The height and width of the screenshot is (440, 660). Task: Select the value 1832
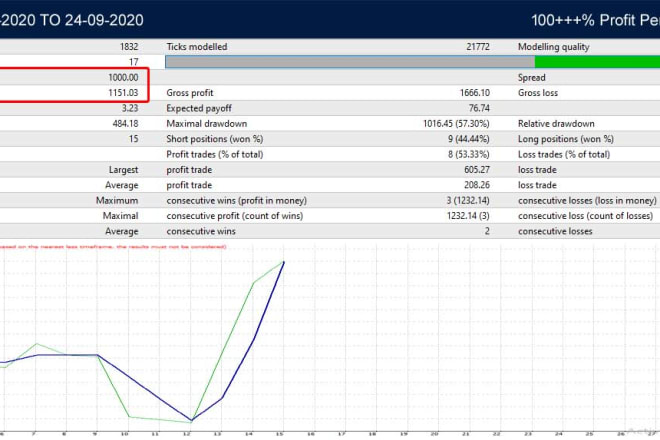(x=129, y=47)
